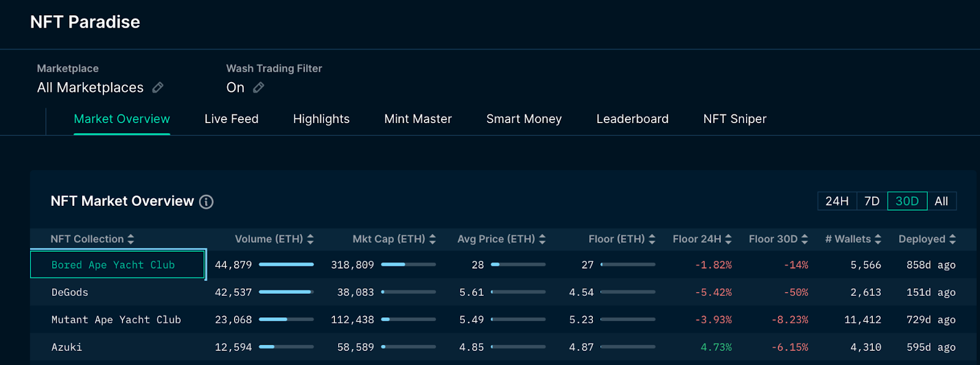Image resolution: width=980 pixels, height=365 pixels.
Task: Click Azuki floor 24H value 4.73%
Action: pyautogui.click(x=716, y=347)
